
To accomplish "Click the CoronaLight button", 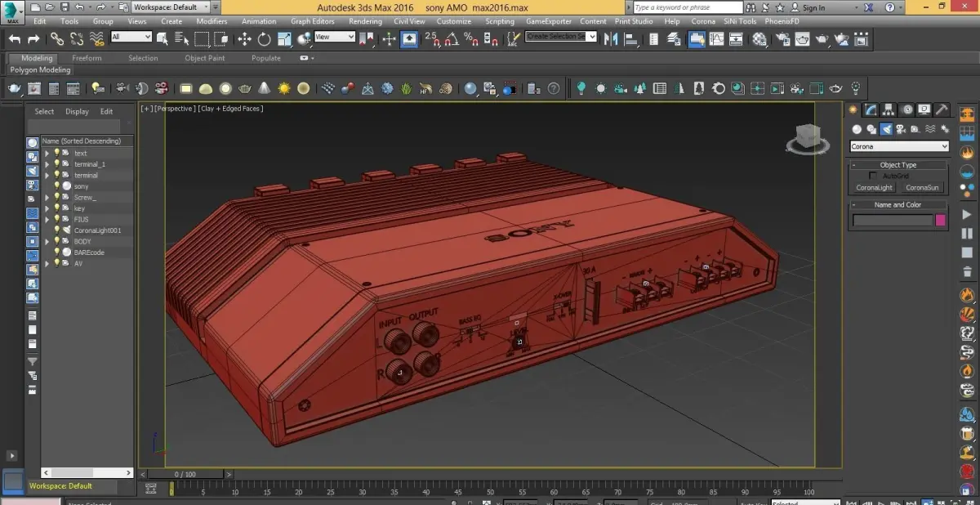I will (874, 187).
